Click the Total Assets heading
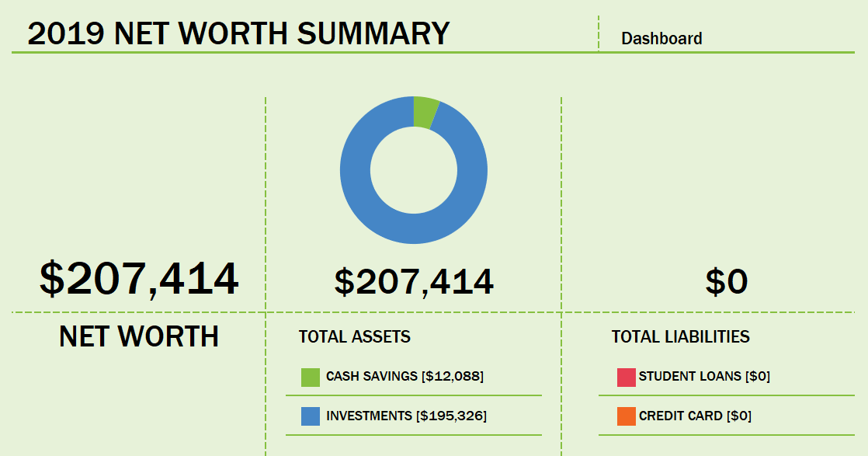The width and height of the screenshot is (868, 456). pyautogui.click(x=355, y=336)
